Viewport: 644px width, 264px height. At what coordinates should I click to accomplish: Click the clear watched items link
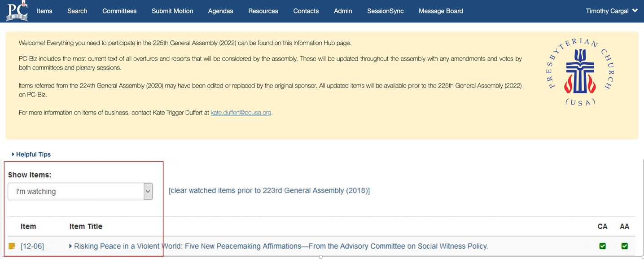point(269,190)
